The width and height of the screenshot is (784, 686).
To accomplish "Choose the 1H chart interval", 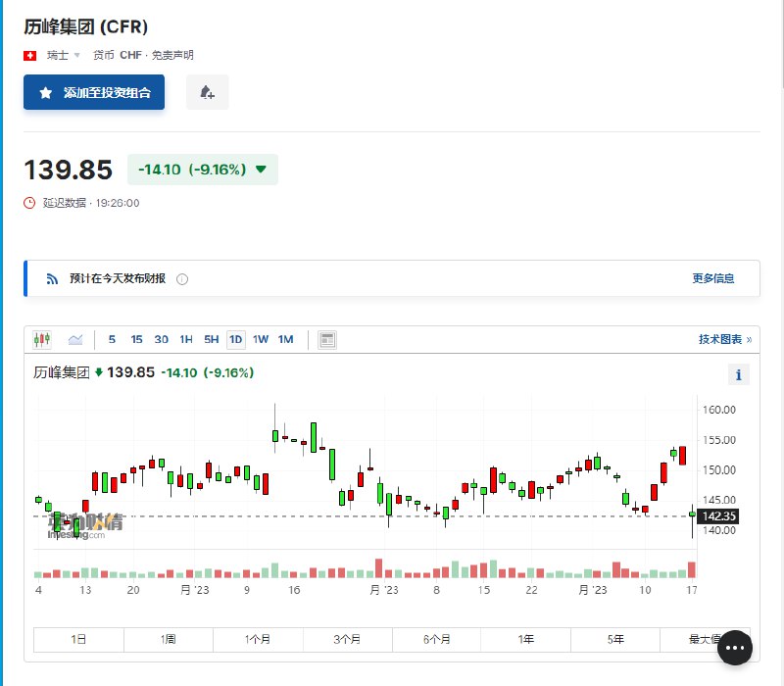I will click(186, 339).
